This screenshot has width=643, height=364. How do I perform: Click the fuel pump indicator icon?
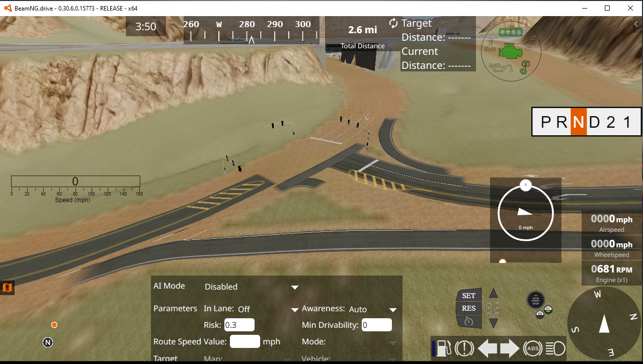443,348
